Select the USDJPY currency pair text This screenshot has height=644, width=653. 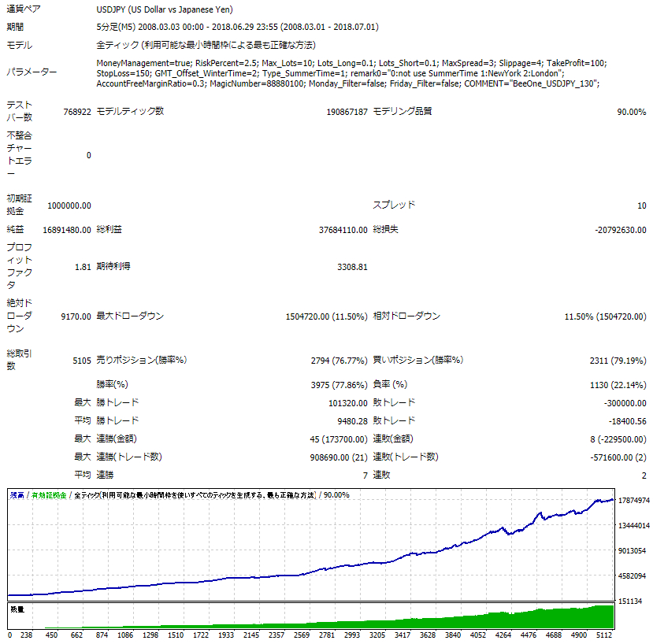(165, 9)
